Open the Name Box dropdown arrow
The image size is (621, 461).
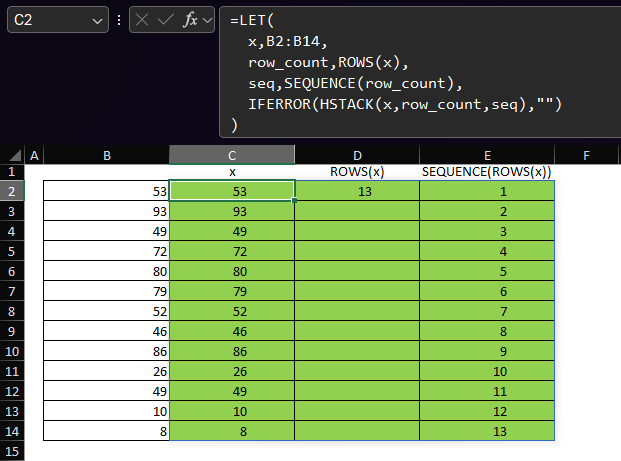(97, 20)
